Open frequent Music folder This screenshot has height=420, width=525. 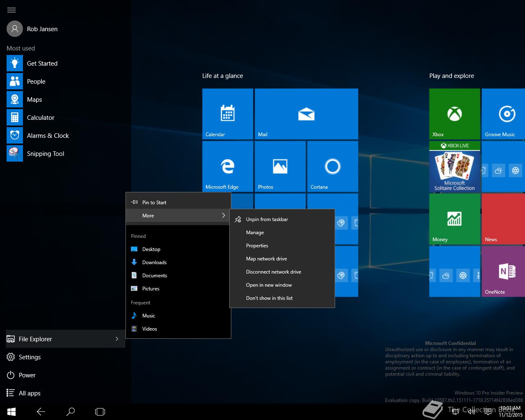pyautogui.click(x=178, y=316)
